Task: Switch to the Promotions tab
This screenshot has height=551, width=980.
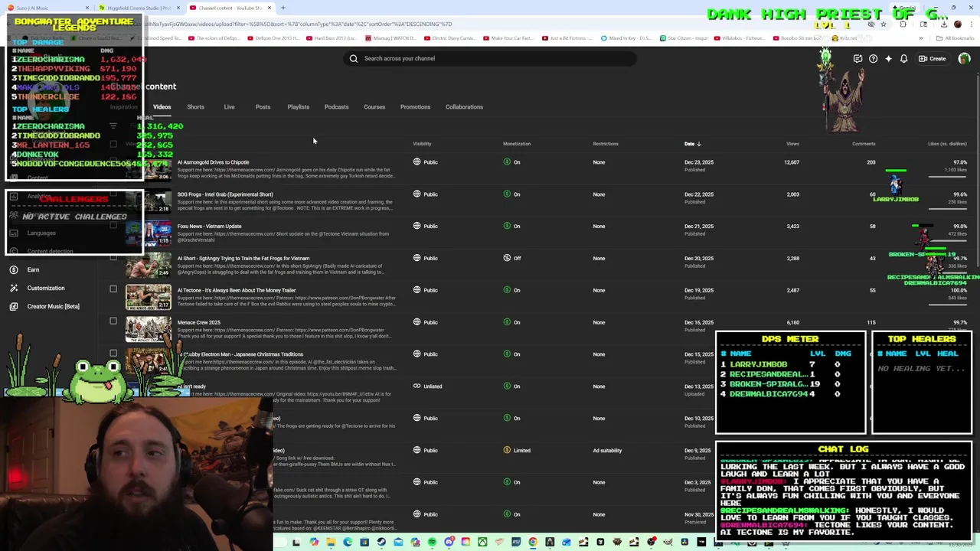Action: point(415,107)
